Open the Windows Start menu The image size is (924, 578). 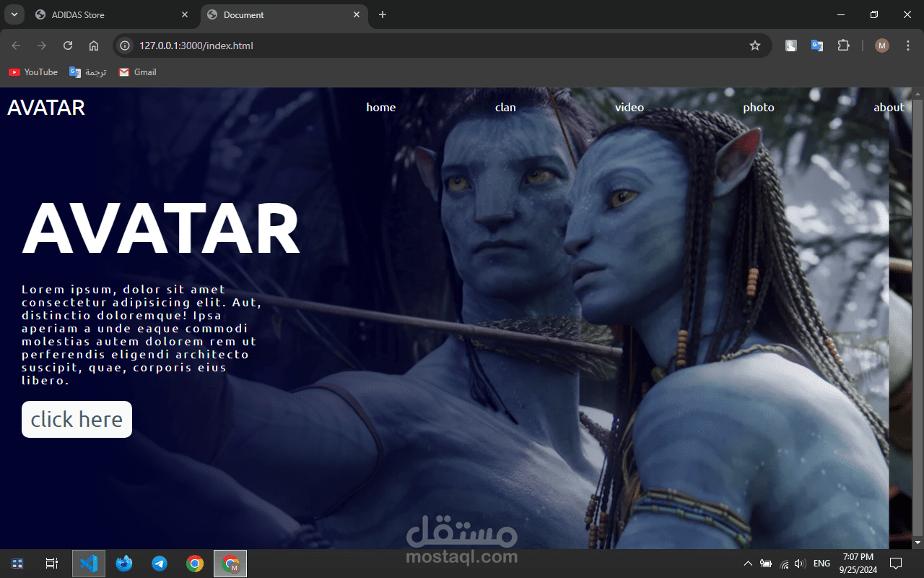point(18,564)
